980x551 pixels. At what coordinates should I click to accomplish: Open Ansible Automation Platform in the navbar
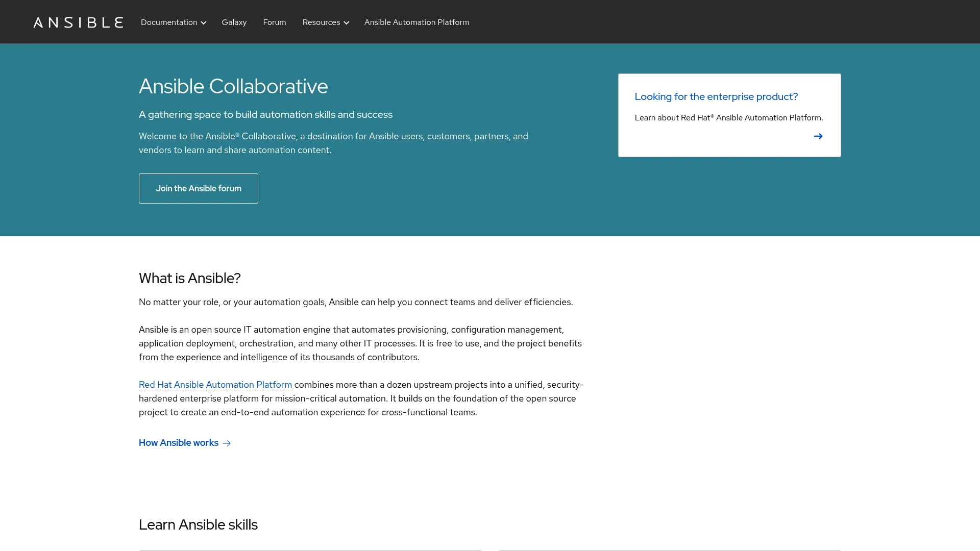point(416,22)
